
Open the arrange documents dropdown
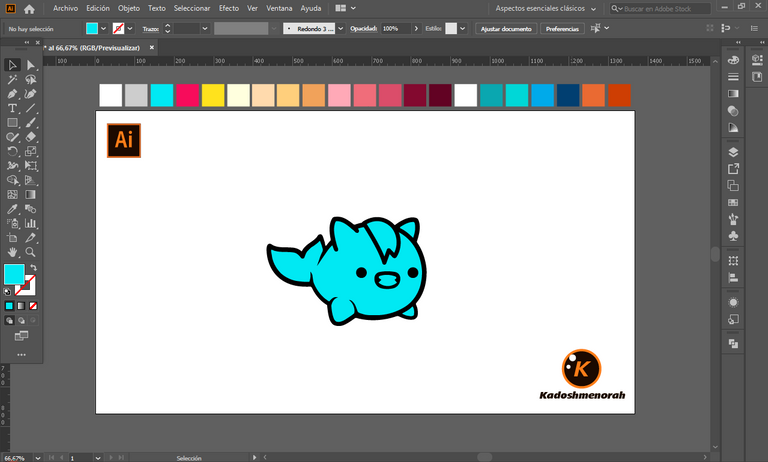click(x=345, y=8)
